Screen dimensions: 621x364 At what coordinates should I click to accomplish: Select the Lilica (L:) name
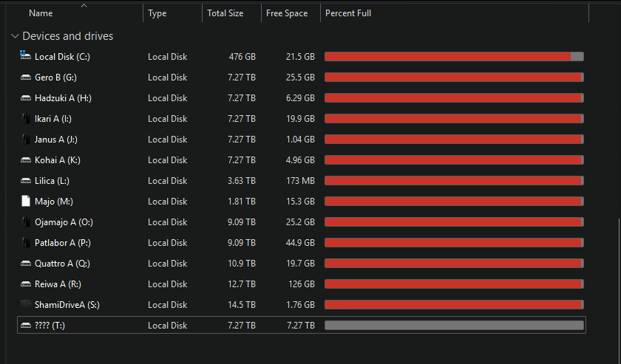52,181
